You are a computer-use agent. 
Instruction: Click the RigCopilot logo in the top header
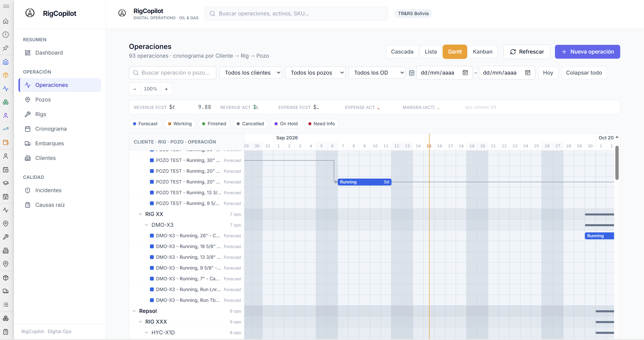[122, 13]
